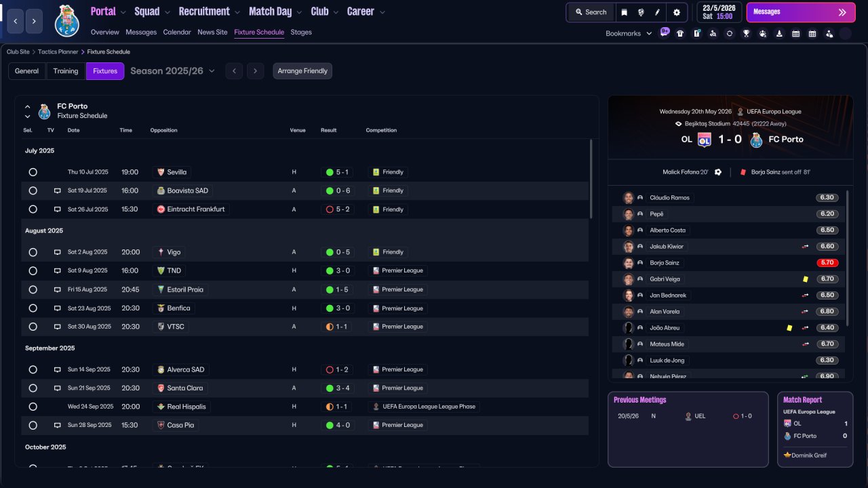The width and height of the screenshot is (868, 488).
Task: Select the Vigo fixture radio button
Action: coord(33,252)
